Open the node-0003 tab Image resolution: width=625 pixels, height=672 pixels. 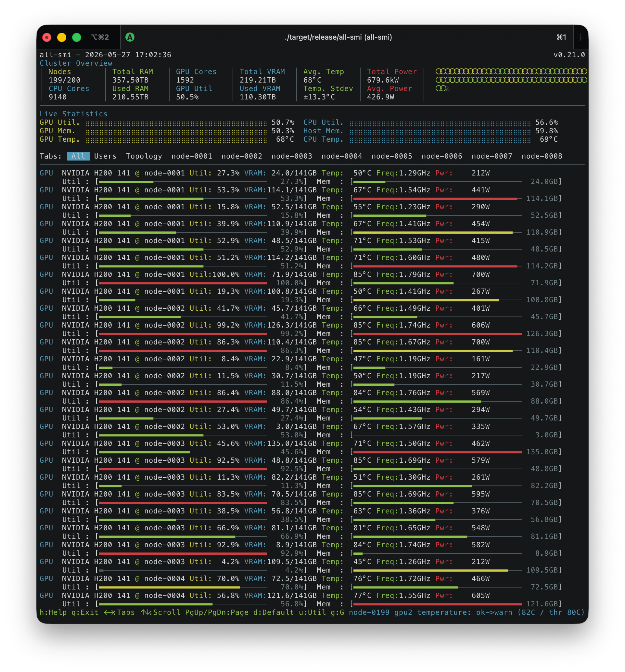point(292,156)
